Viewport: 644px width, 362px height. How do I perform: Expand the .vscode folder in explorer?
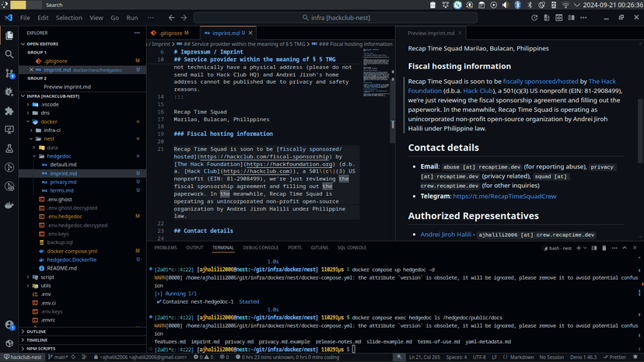click(x=50, y=104)
